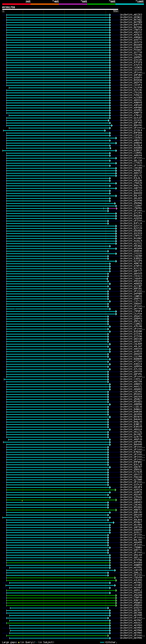Select hit label UniRef100_P45633
The image size is (146, 644).
tap(131, 95)
